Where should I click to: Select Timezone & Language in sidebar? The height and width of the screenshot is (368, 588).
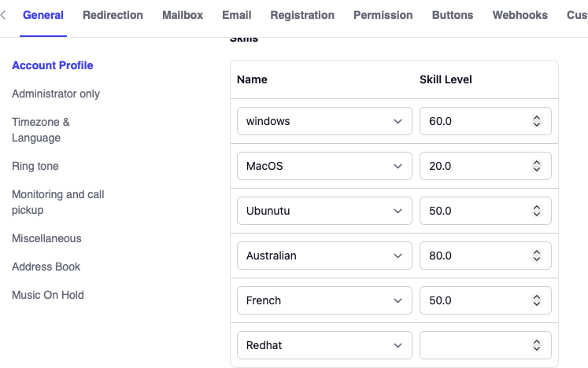[x=41, y=130]
